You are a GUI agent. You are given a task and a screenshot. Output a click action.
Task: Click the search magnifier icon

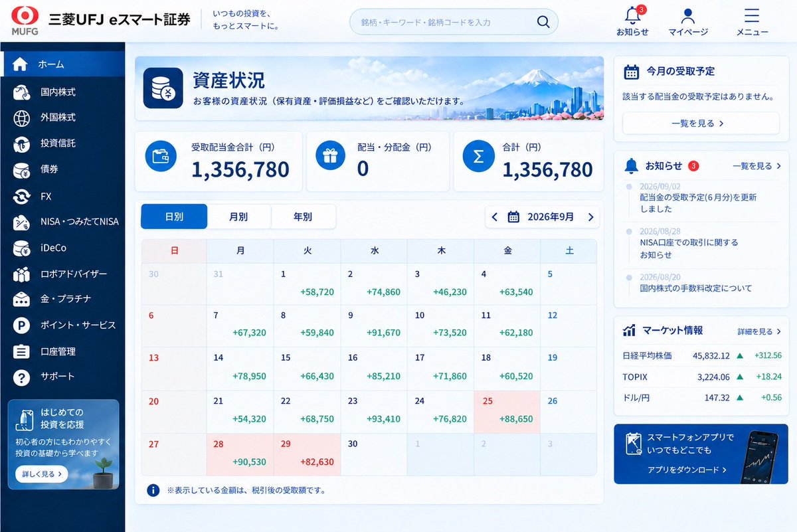[x=543, y=22]
